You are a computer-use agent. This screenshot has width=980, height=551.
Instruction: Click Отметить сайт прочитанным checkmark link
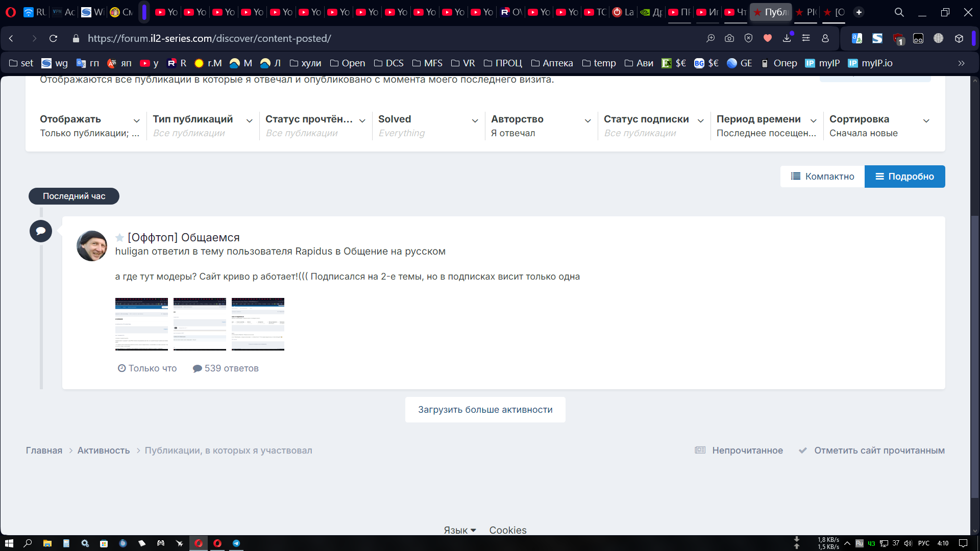click(872, 450)
